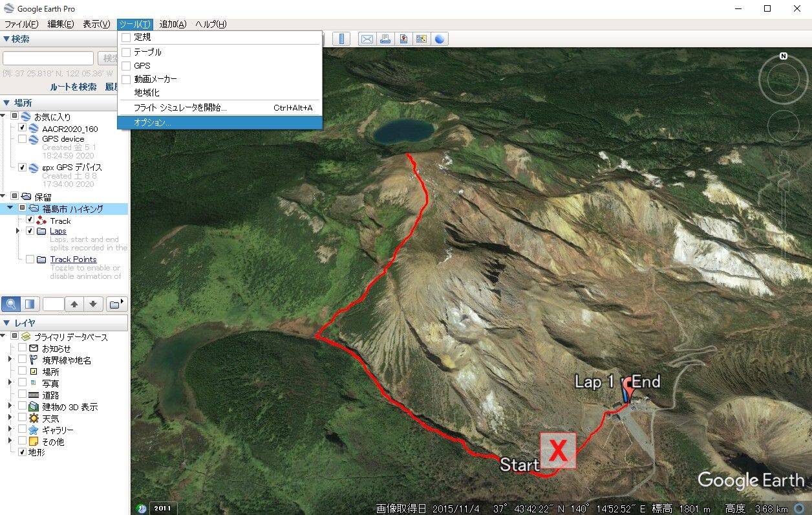Image resolution: width=812 pixels, height=515 pixels.
Task: Select the gpx GPS デバイス tree item
Action: pos(72,168)
